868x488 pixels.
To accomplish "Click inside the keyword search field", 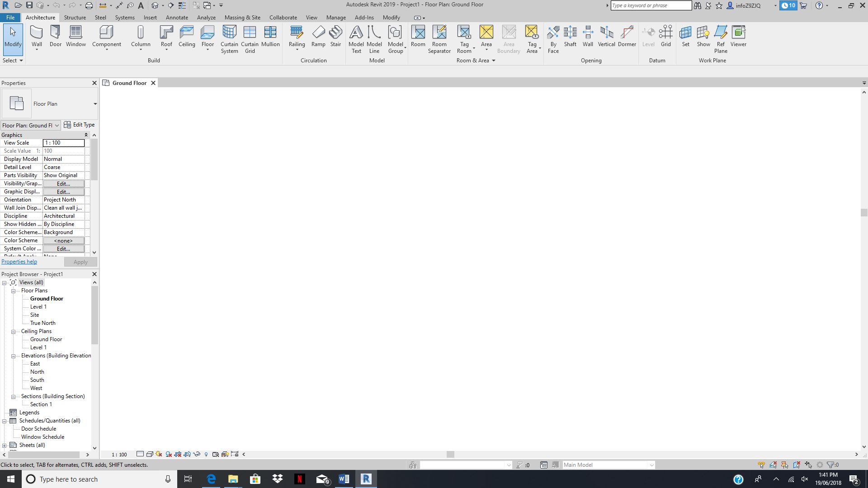I will click(x=651, y=5).
